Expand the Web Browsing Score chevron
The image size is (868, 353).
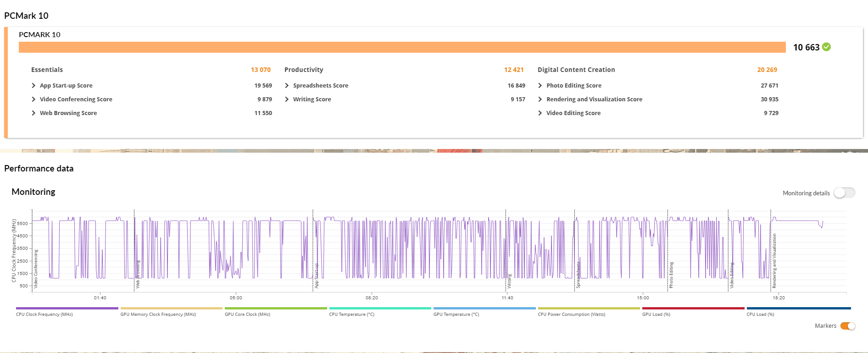pos(33,113)
